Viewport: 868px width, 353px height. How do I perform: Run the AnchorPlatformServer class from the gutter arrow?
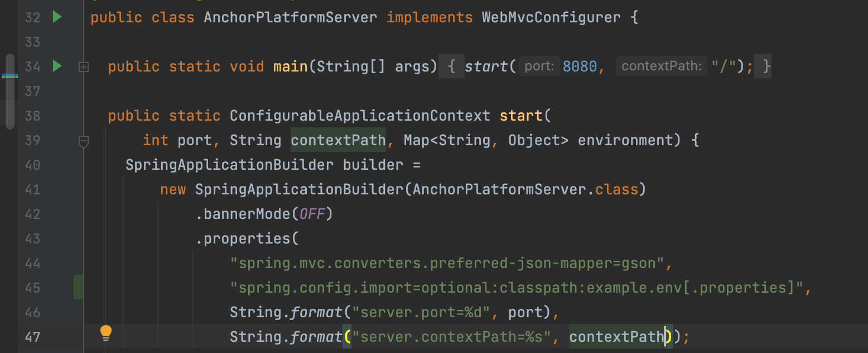57,17
